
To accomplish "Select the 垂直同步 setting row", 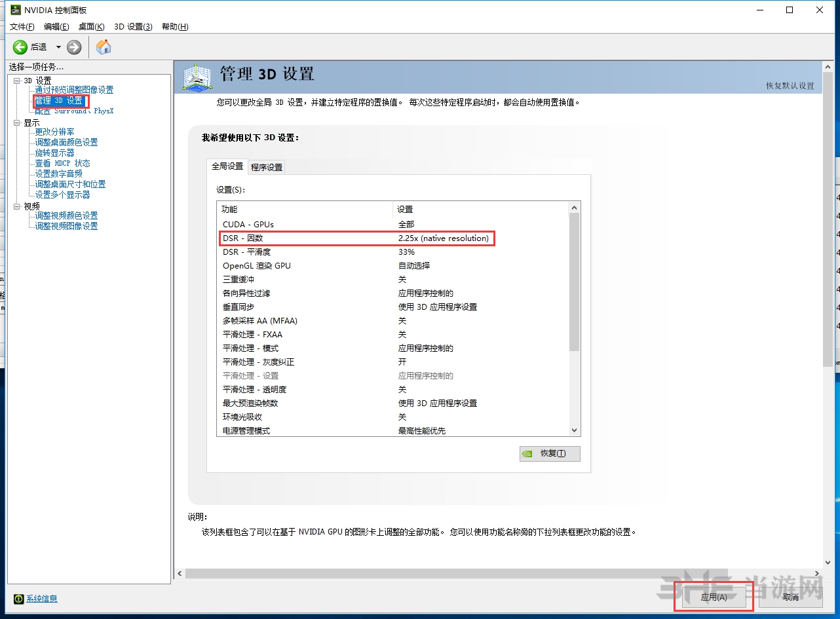I will (392, 307).
